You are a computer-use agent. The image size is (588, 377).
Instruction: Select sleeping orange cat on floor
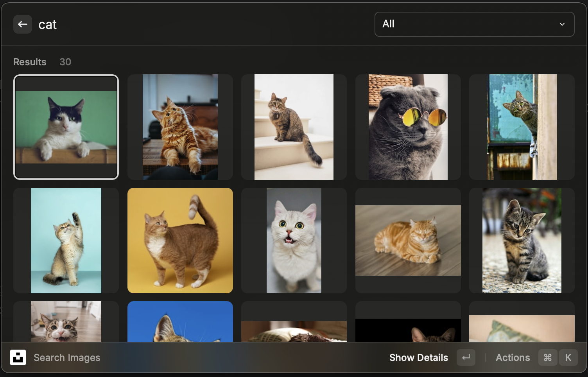coord(408,241)
